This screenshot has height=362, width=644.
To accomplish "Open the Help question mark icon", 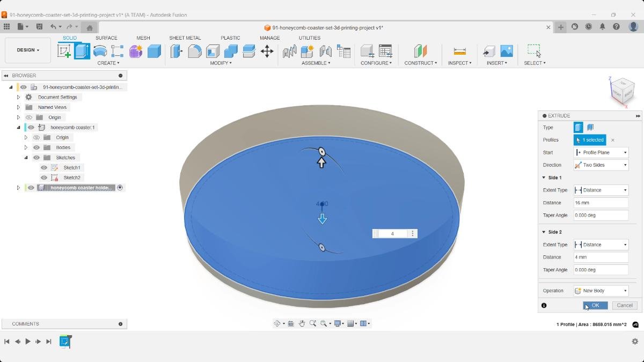I will 616,27.
